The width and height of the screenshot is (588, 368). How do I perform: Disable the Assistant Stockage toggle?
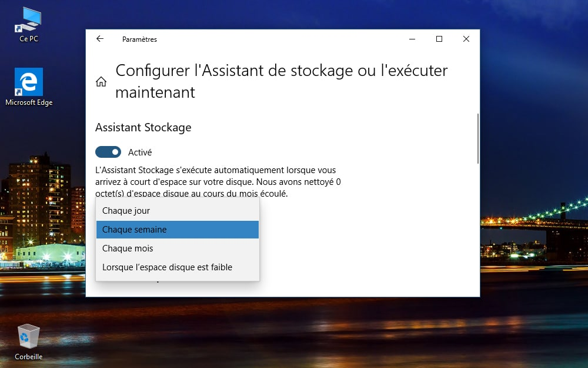pos(108,152)
